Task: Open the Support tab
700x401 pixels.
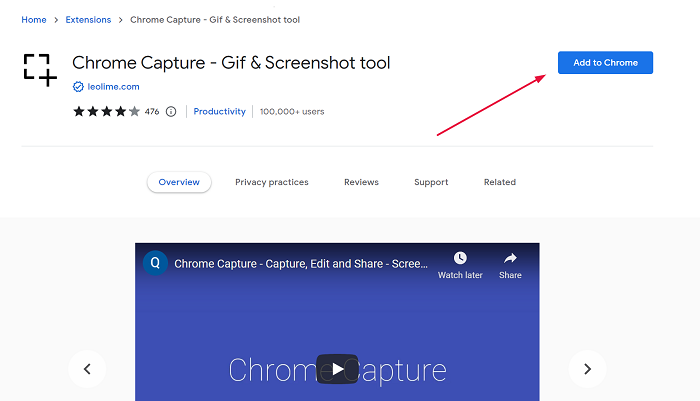Action: point(431,182)
